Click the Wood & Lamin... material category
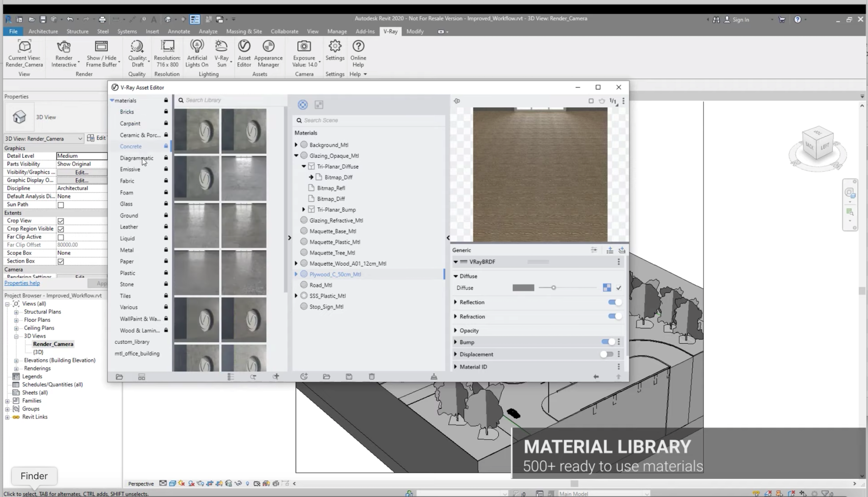868x497 pixels. (139, 330)
